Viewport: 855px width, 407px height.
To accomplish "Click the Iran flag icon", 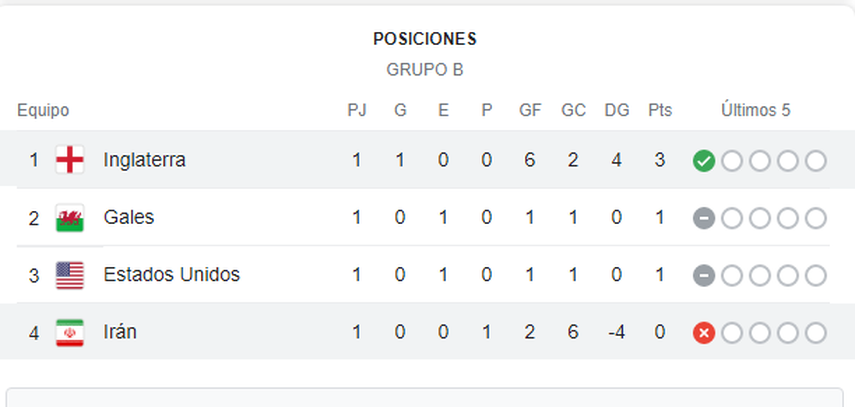I will [70, 333].
